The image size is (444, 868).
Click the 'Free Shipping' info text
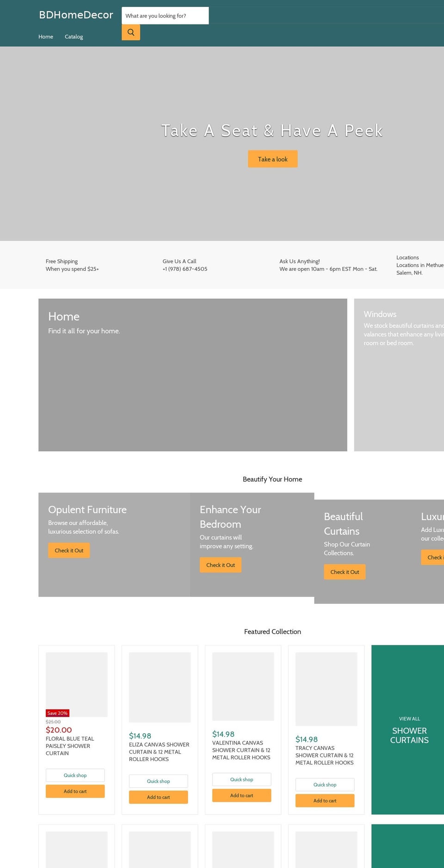tap(62, 262)
